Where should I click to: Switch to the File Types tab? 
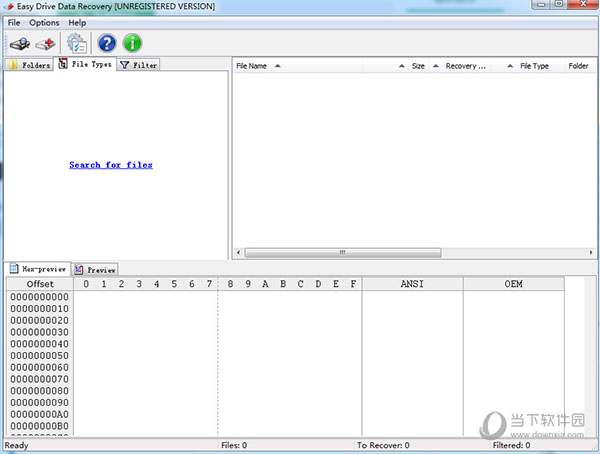pyautogui.click(x=85, y=64)
